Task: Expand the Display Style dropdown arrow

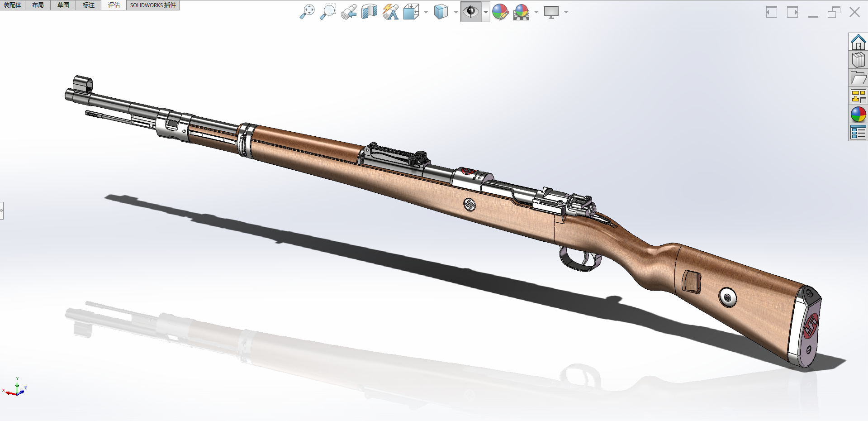Action: point(455,12)
